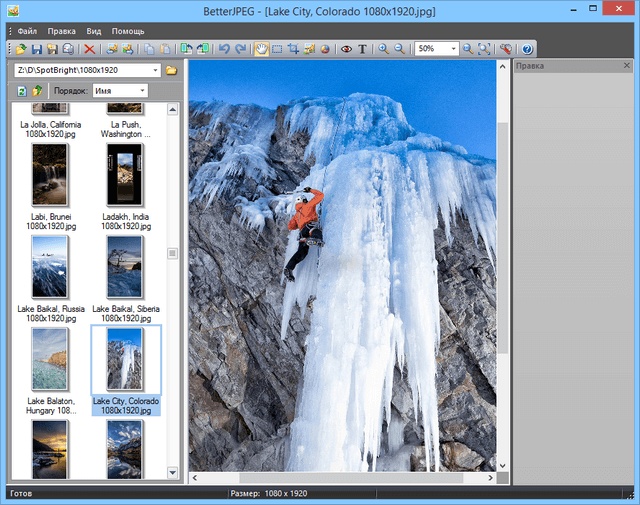The width and height of the screenshot is (640, 505).
Task: Open the Правка menu
Action: [x=62, y=31]
